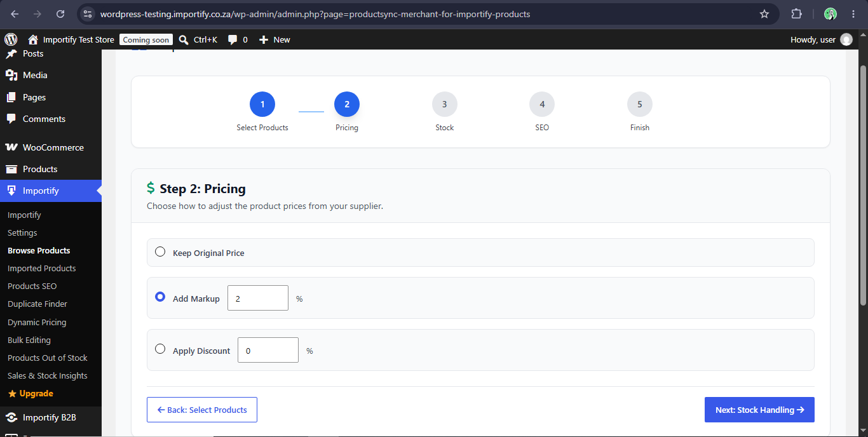This screenshot has height=437, width=868.
Task: Open Dynamic Pricing page
Action: click(37, 322)
